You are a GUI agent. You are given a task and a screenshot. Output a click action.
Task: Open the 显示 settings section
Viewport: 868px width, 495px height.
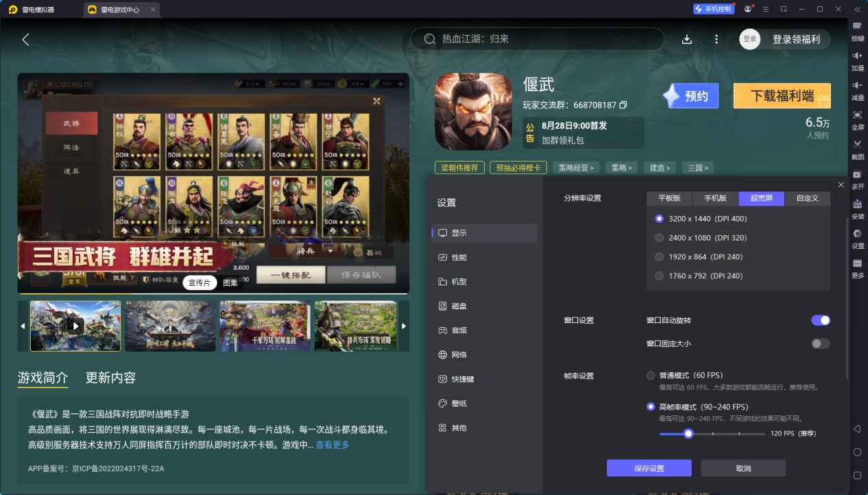[x=485, y=233]
